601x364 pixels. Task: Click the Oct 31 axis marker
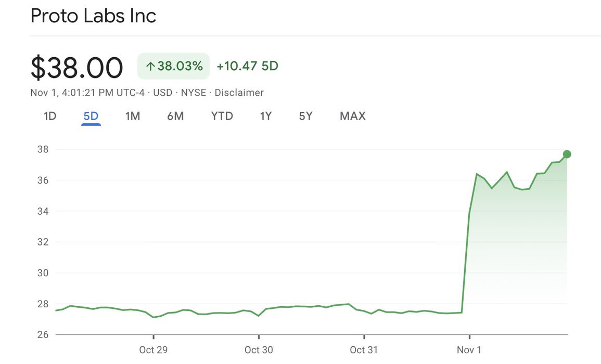click(x=364, y=350)
